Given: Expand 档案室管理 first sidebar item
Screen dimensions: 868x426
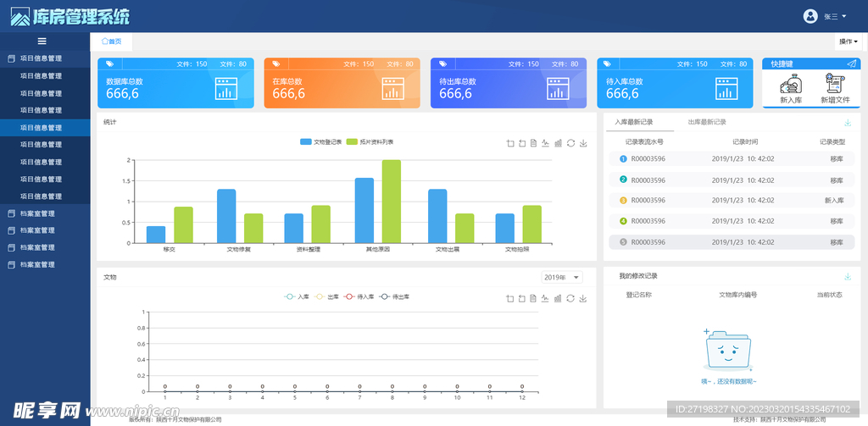Looking at the screenshot, I should tap(37, 213).
